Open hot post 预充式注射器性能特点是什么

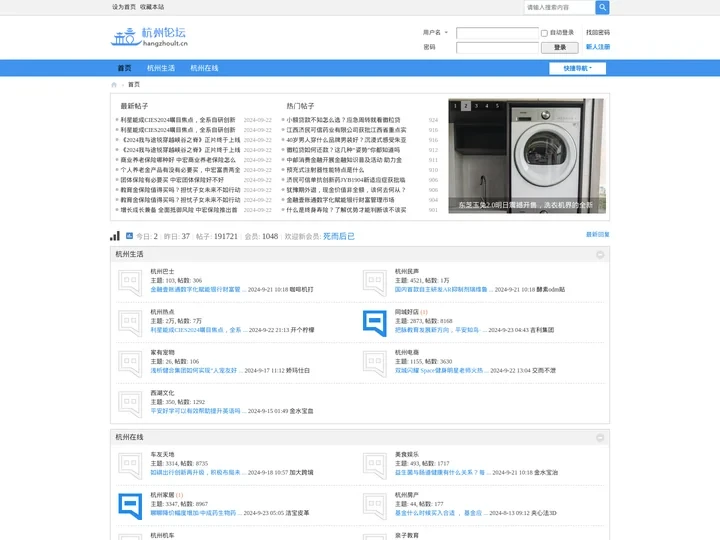(x=325, y=170)
